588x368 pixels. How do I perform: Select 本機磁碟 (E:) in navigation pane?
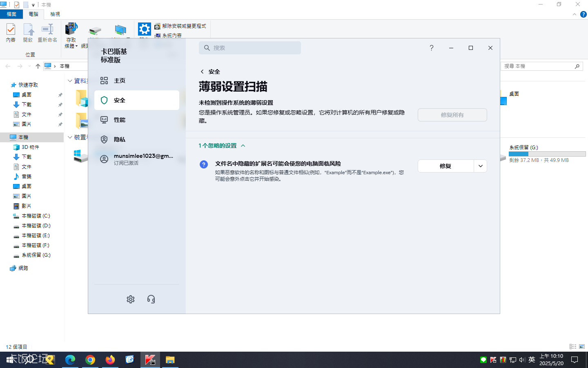36,236
